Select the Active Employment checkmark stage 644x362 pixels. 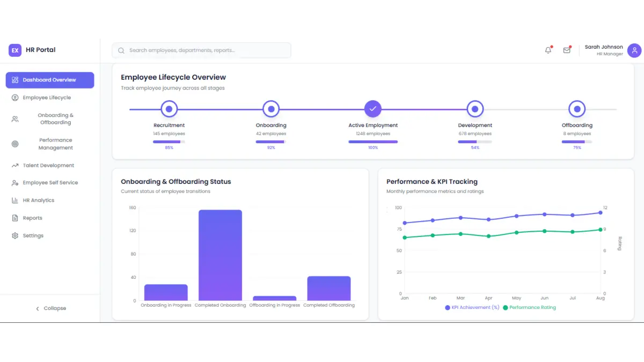click(373, 109)
